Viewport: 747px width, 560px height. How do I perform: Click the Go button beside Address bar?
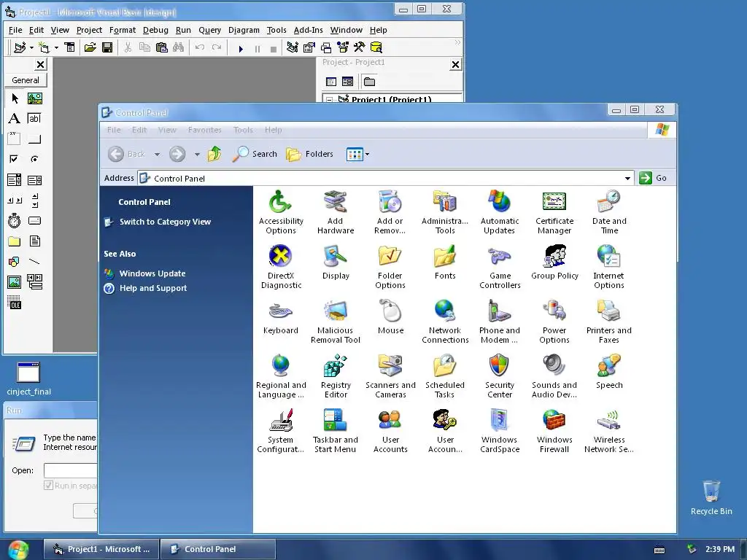[x=653, y=178]
